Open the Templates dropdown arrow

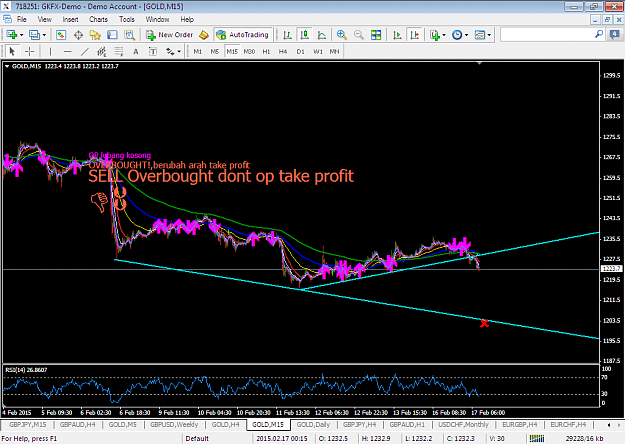tap(489, 35)
